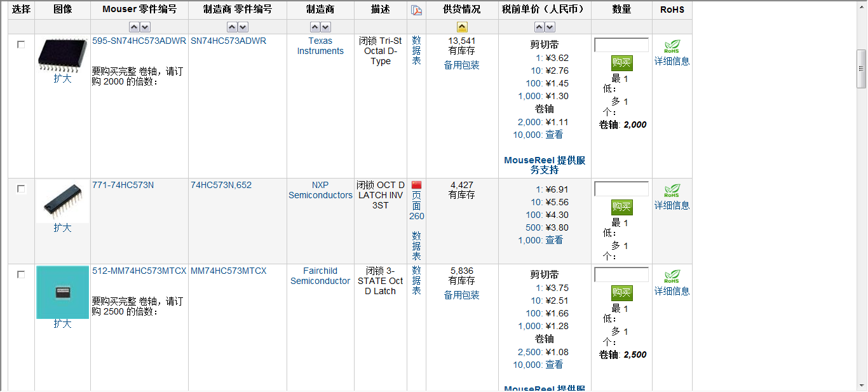This screenshot has width=868, height=392.
Task: Open the SN74HC573ADWR chip image
Action: 62,54
